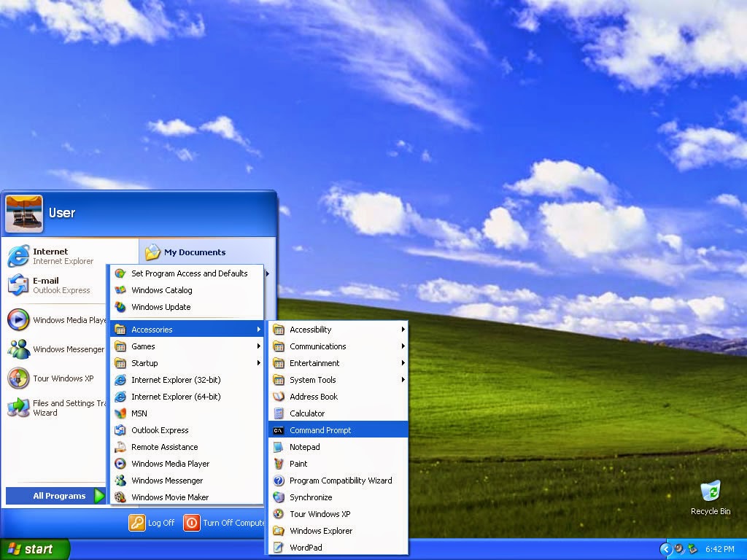Click the Accessories submenu arrow
The height and width of the screenshot is (560, 747).
pos(259,330)
